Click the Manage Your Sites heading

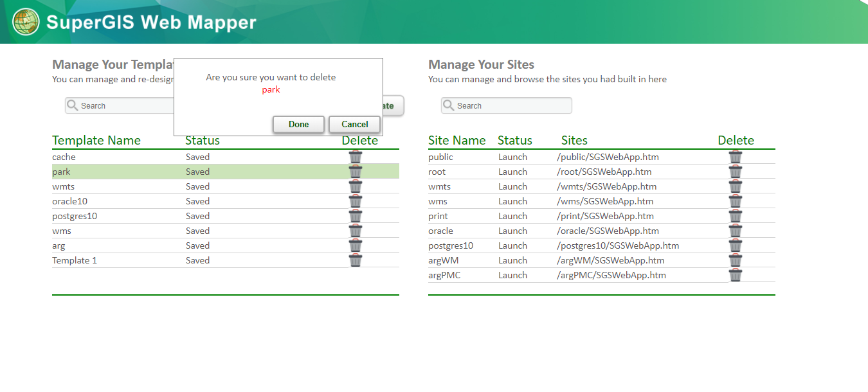point(481,64)
